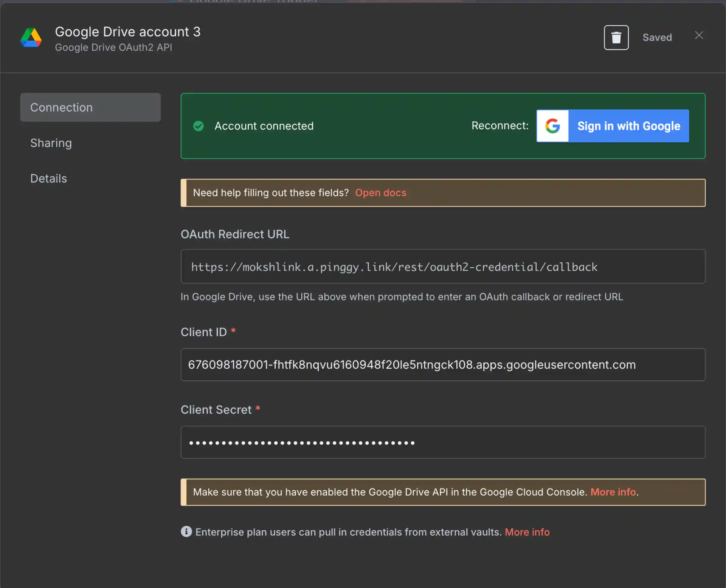
Task: Click More info about the Google Drive API
Action: (613, 492)
